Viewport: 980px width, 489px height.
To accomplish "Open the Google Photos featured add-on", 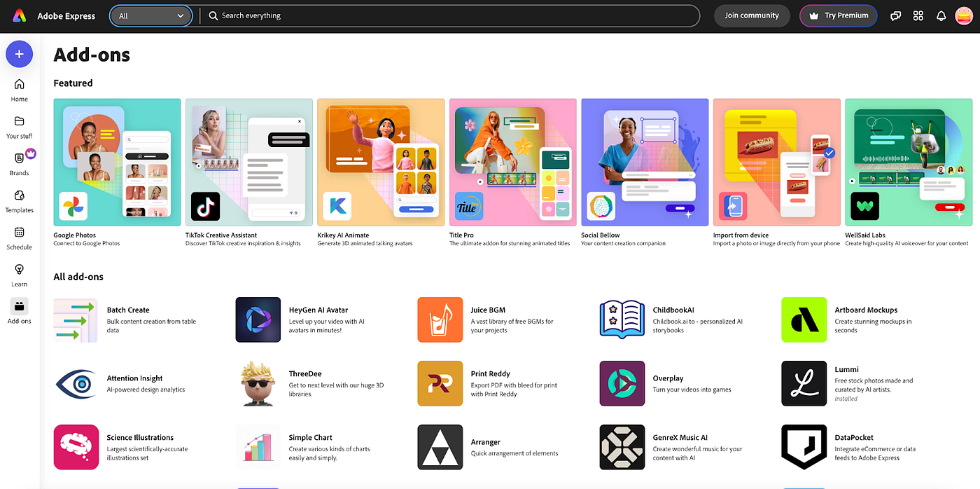I will [x=116, y=162].
